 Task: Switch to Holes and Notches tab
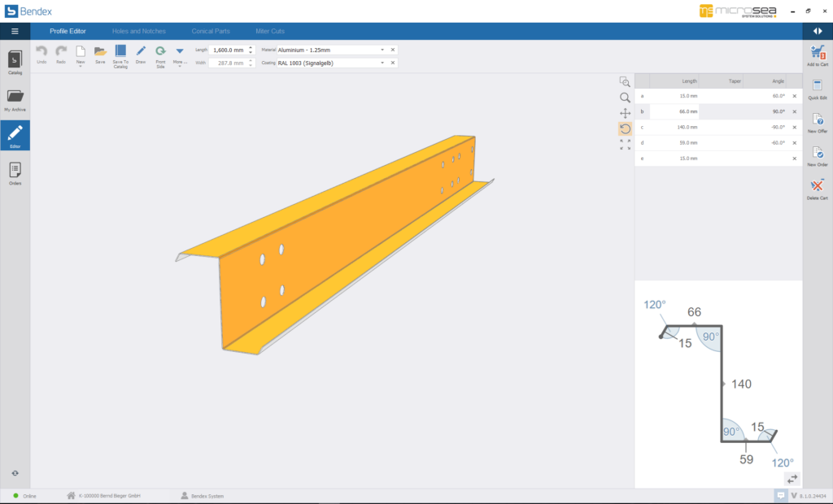pyautogui.click(x=138, y=31)
